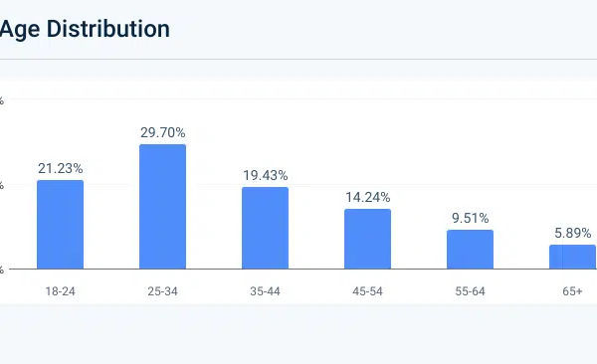Viewport: 597px width, 364px height.
Task: Select the 35-44 age group bar
Action: pyautogui.click(x=265, y=228)
